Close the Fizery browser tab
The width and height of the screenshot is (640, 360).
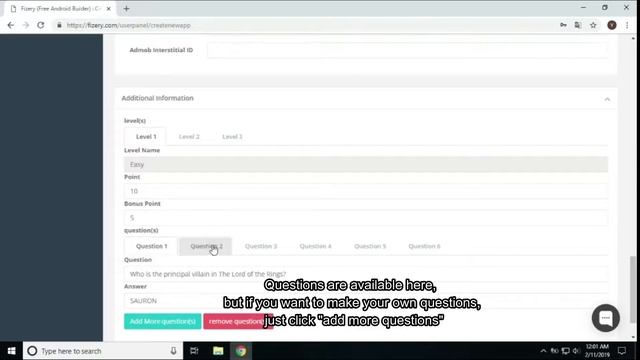(109, 9)
